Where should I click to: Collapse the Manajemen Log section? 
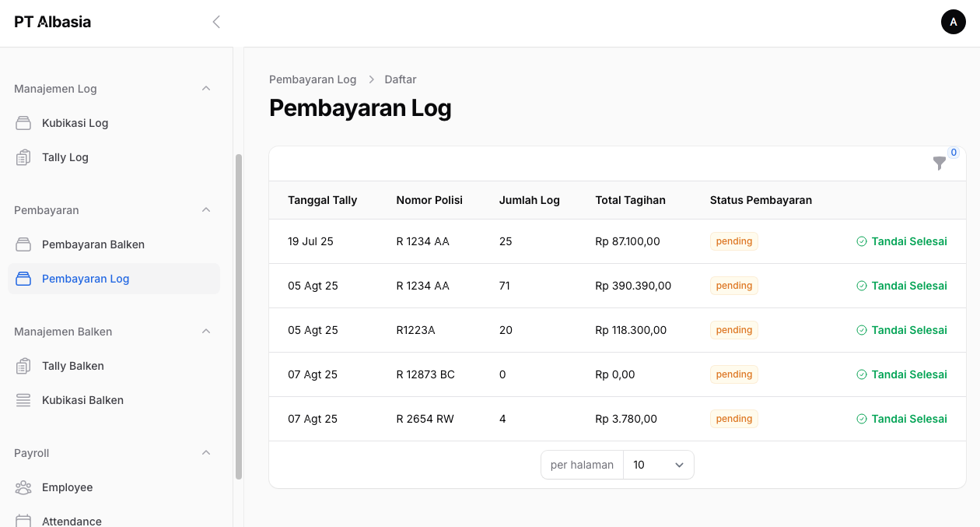pyautogui.click(x=206, y=89)
